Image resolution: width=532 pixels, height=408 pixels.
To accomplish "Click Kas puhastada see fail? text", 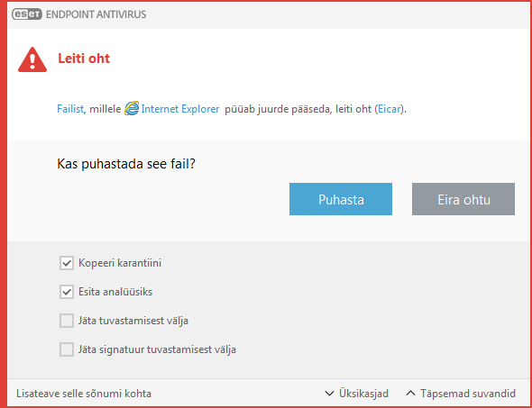I will pos(126,164).
